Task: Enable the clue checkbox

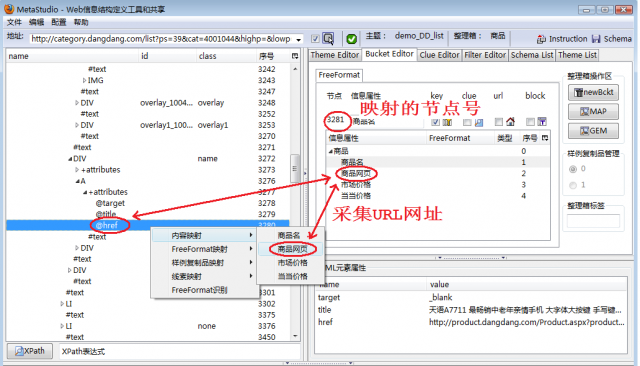Action: [467, 122]
